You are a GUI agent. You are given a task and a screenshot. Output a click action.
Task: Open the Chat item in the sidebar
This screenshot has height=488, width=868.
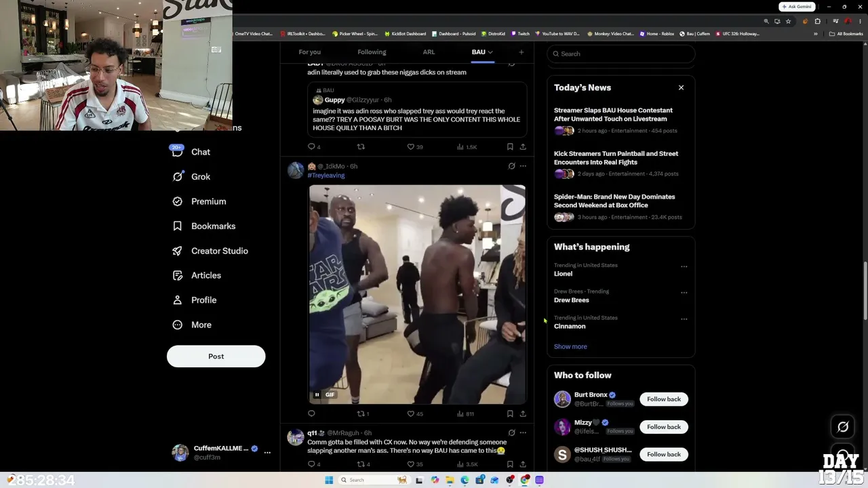point(191,152)
